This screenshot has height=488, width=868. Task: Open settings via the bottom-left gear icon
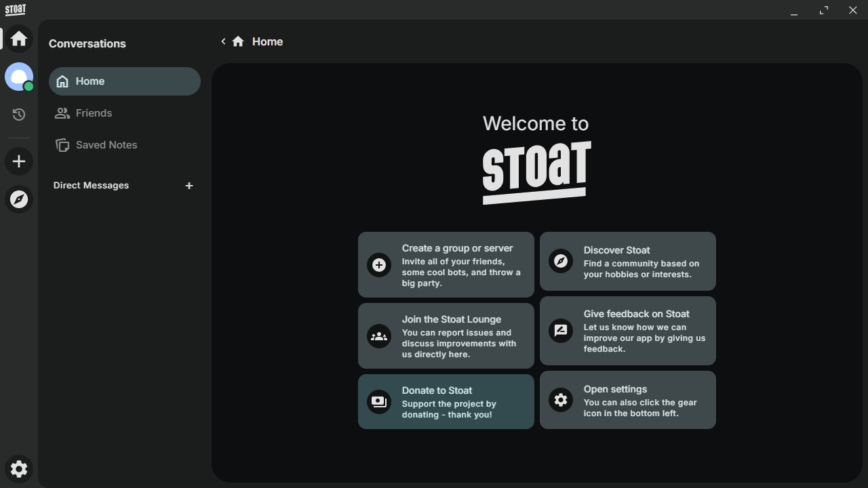pyautogui.click(x=19, y=469)
